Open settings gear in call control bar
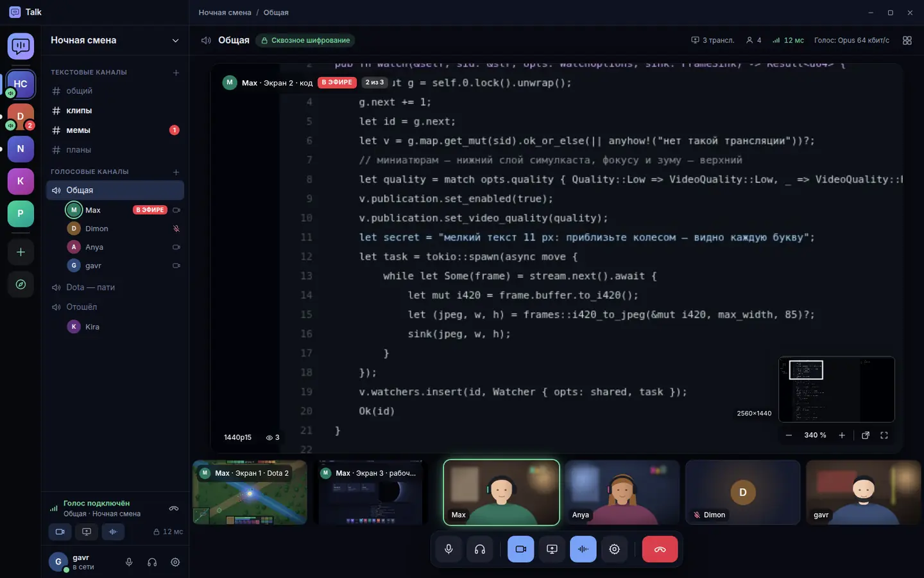 [614, 549]
